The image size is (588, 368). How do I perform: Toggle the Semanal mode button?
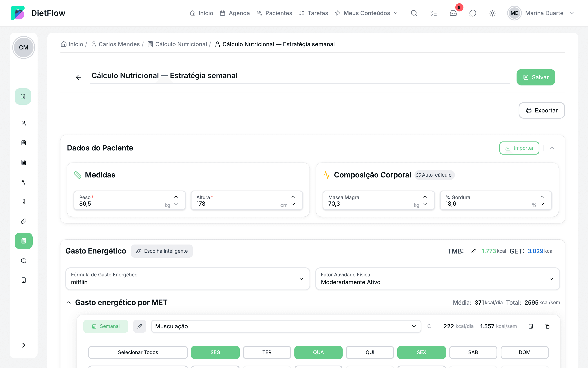106,326
